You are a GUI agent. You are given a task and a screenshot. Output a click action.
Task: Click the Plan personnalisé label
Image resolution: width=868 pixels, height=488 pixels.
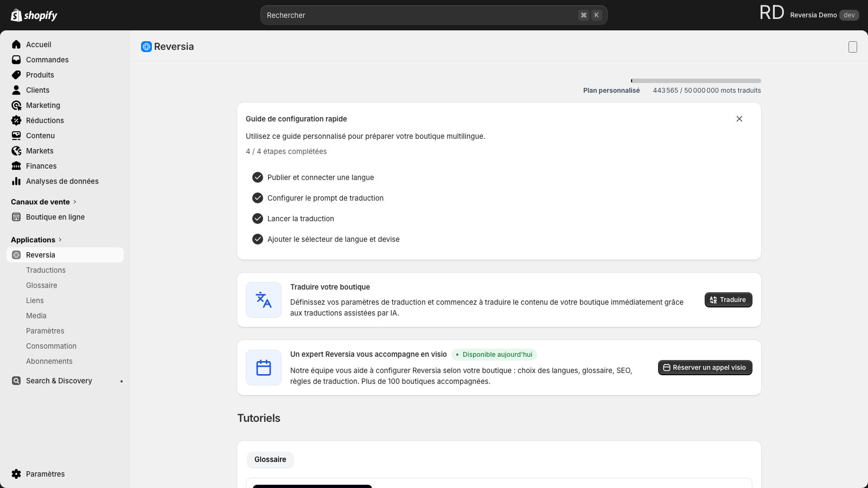click(x=611, y=91)
